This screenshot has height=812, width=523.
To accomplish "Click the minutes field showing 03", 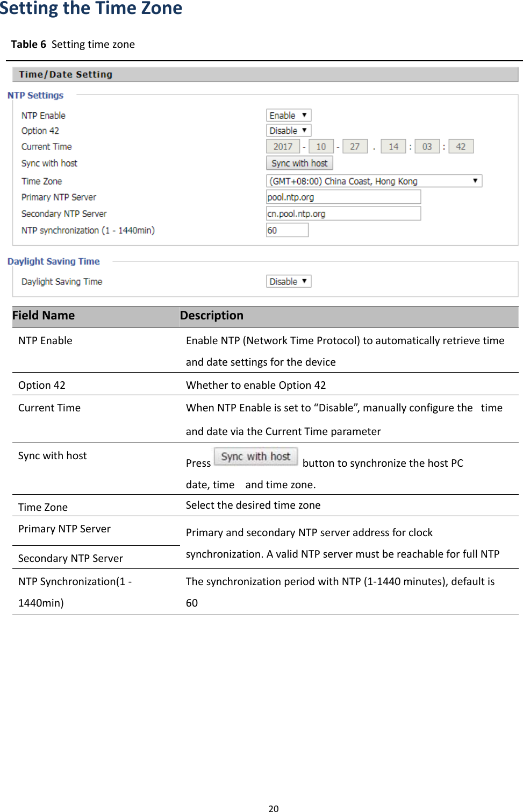I will (427, 146).
